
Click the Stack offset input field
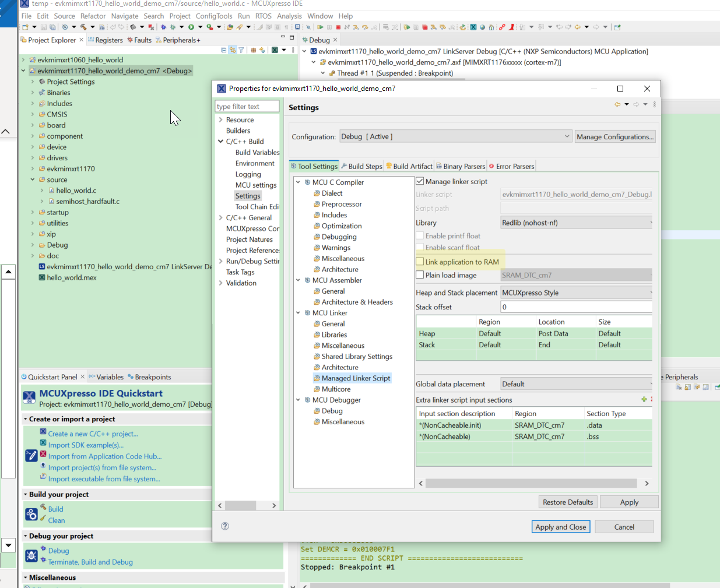pyautogui.click(x=575, y=307)
